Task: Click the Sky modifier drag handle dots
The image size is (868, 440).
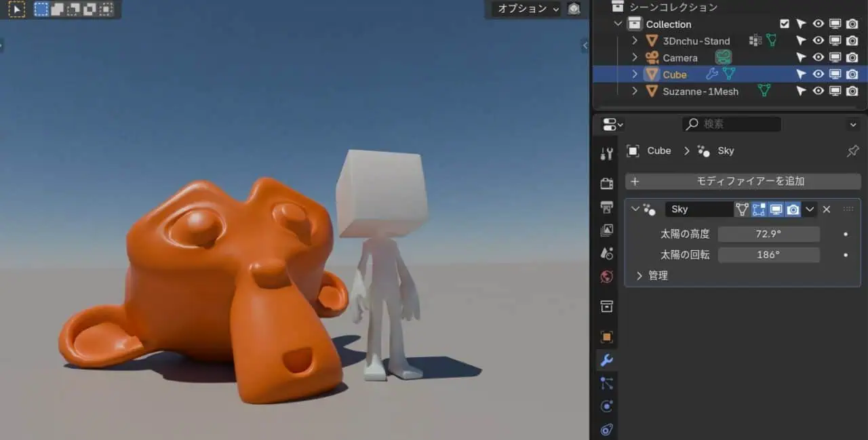Action: coord(848,209)
